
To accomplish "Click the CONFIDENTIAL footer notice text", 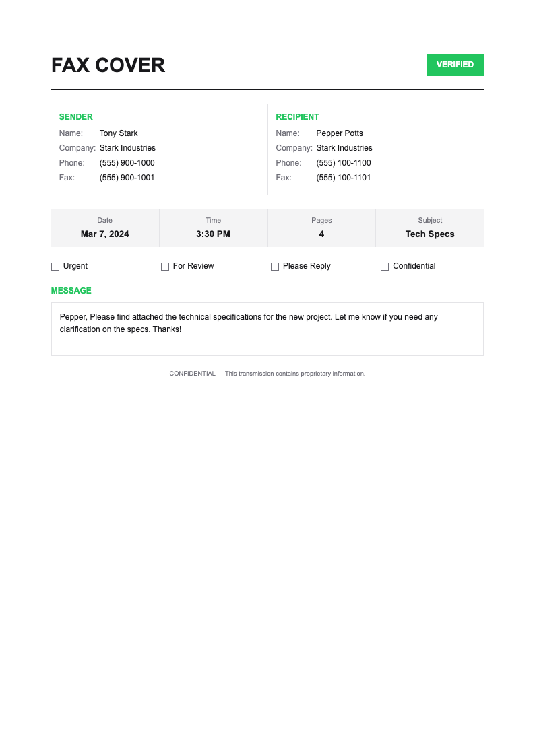I will pos(267,374).
